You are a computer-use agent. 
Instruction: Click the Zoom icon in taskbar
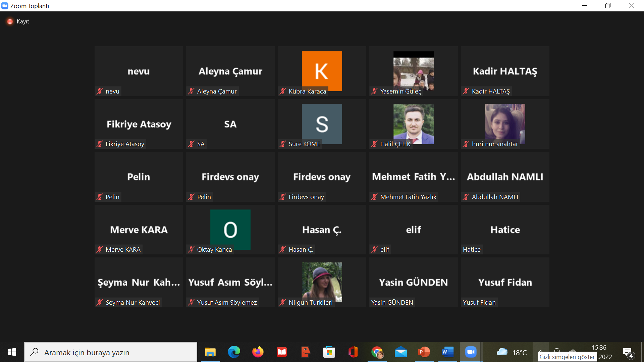pos(471,352)
